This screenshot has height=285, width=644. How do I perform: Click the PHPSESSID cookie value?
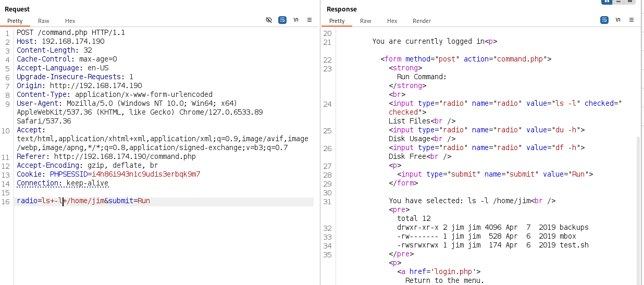pos(146,174)
